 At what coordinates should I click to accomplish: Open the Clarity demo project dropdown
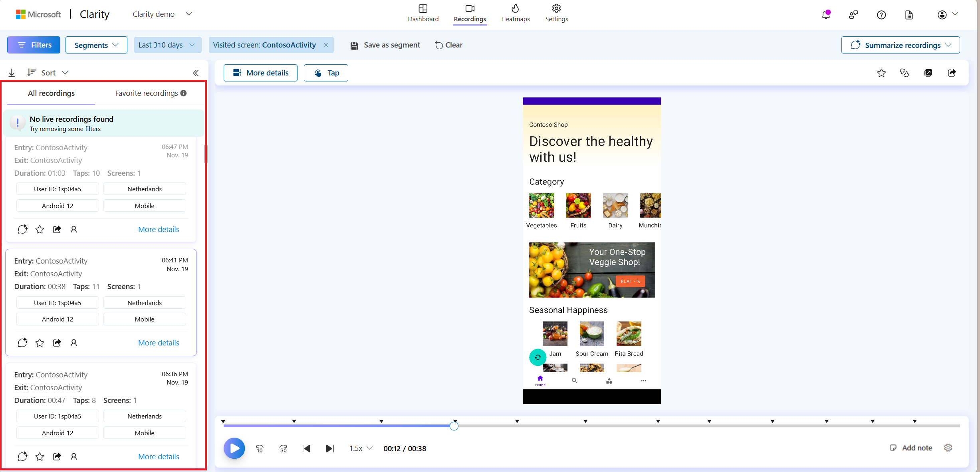pos(163,14)
